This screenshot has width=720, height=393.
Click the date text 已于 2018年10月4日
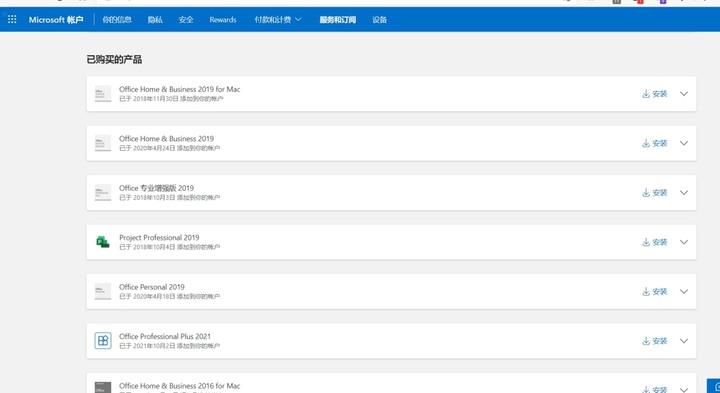(x=147, y=247)
